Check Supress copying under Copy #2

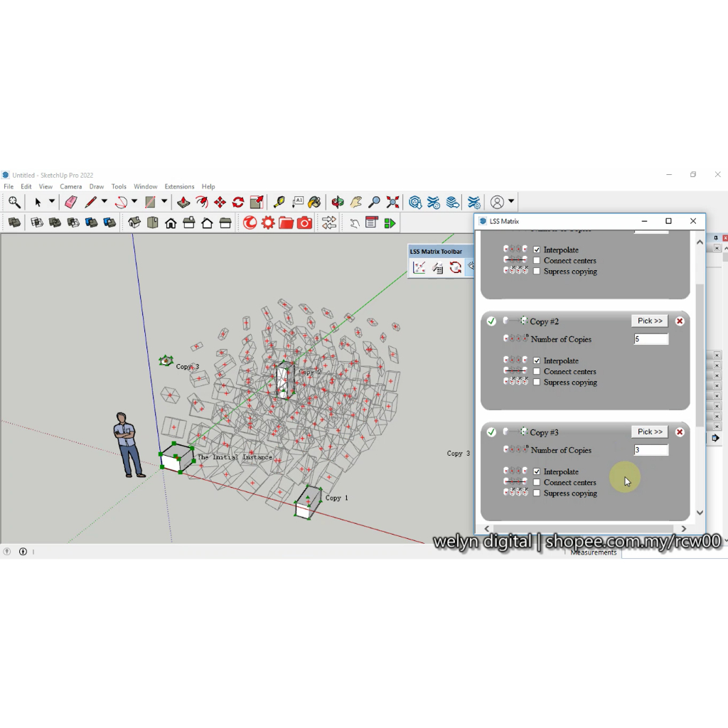coord(537,382)
